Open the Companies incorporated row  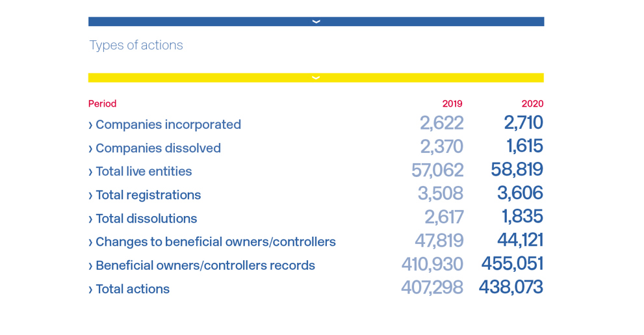(x=168, y=124)
